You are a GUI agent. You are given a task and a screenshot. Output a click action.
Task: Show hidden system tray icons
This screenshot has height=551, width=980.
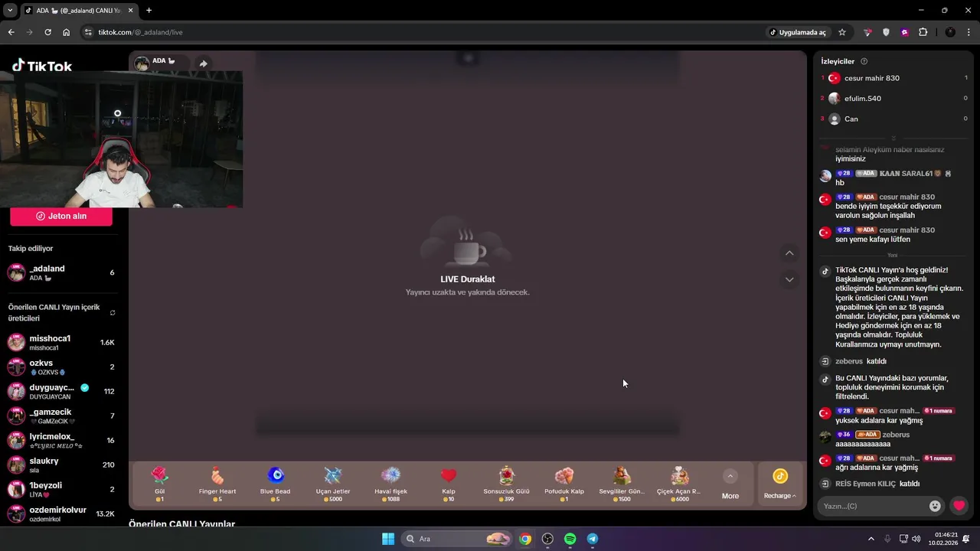point(871,539)
